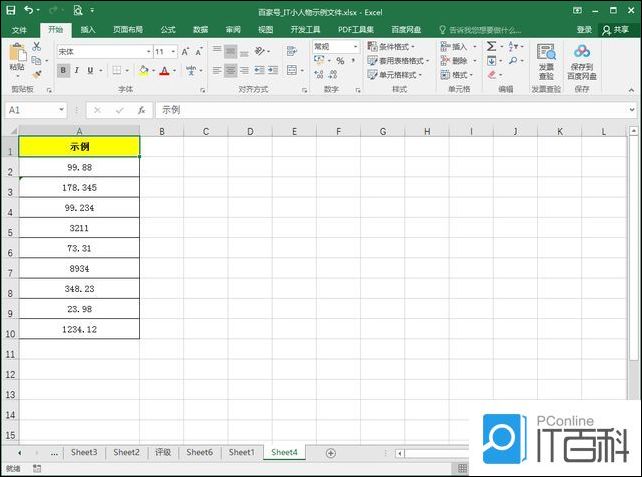Increase the font size
642x477 pixels.
coord(185,52)
